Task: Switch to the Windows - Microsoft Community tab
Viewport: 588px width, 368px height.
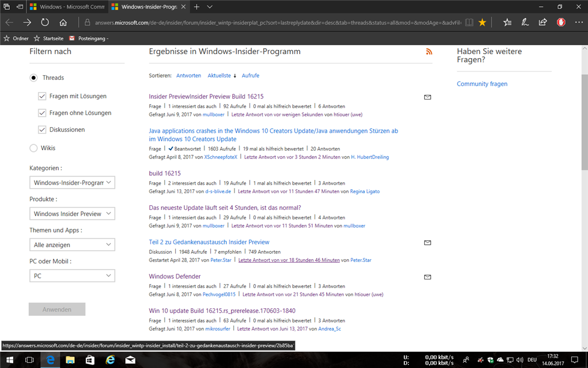Action: point(68,7)
